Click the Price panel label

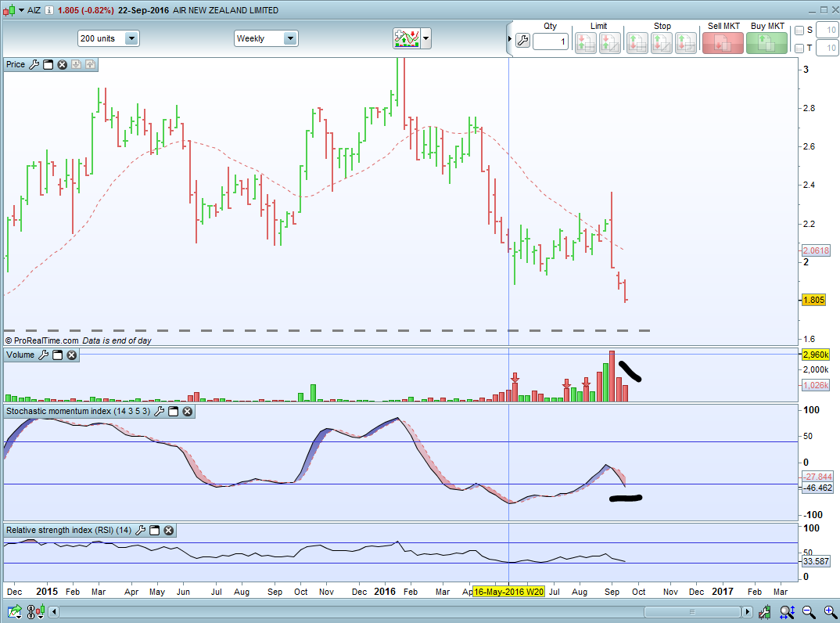click(16, 64)
